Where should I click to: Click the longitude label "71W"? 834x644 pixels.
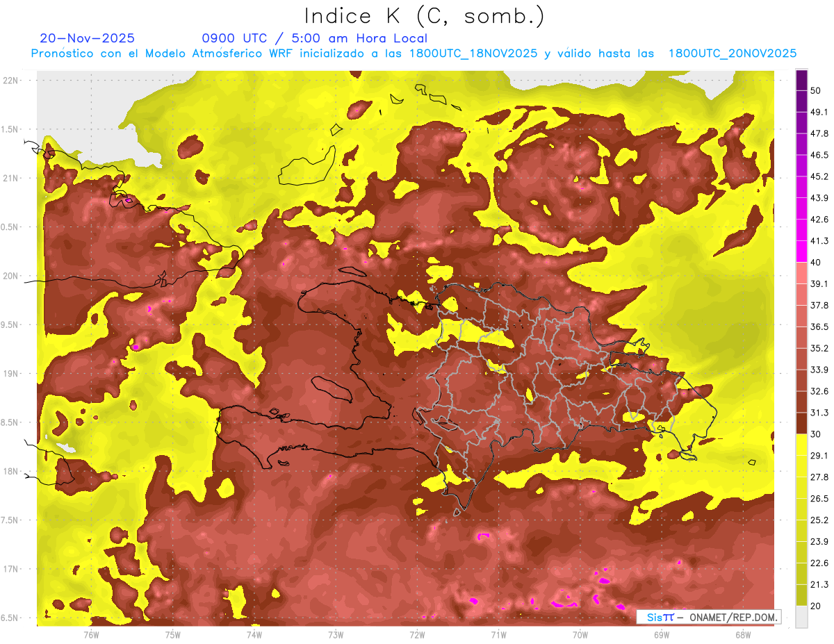tap(498, 635)
